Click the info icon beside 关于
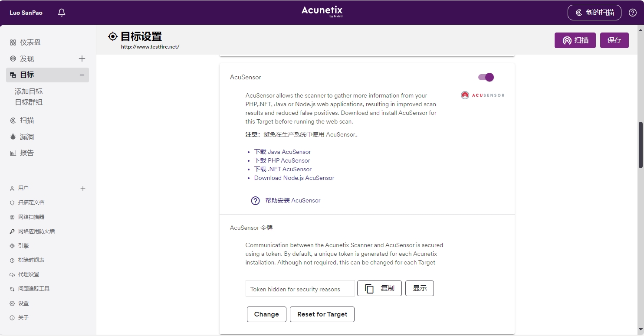The image size is (644, 336). [x=12, y=318]
